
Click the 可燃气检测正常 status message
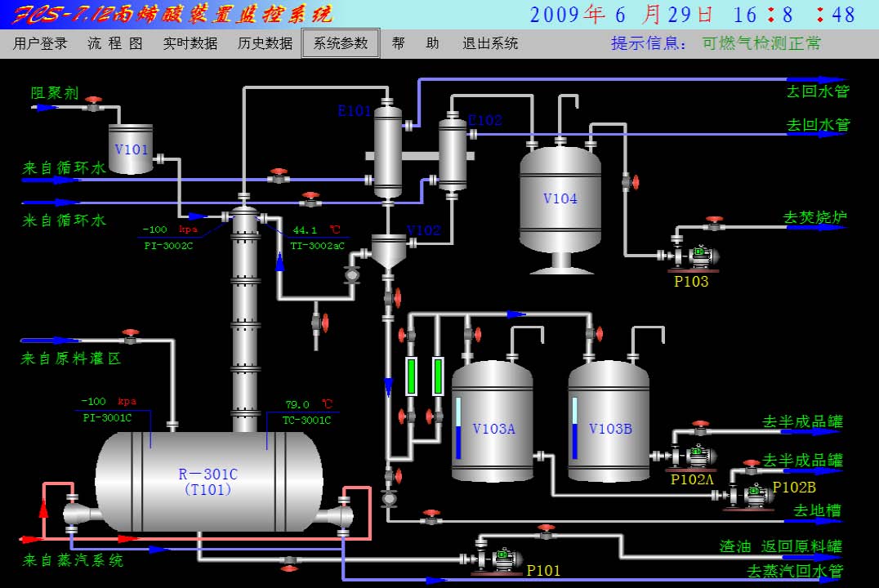(x=761, y=43)
